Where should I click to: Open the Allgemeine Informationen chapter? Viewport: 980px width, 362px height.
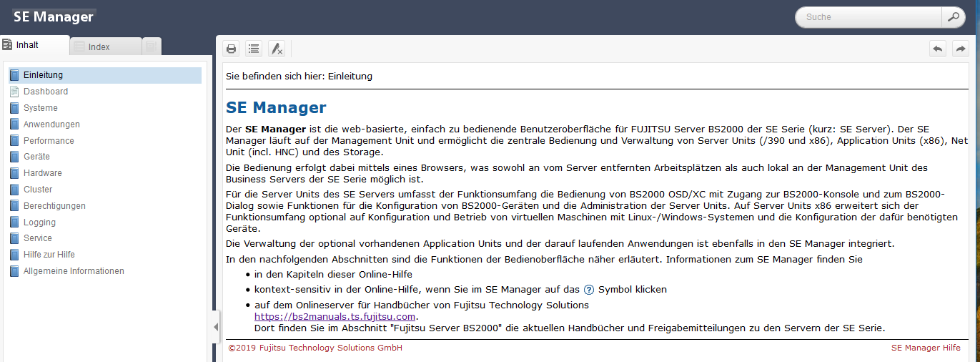point(74,271)
